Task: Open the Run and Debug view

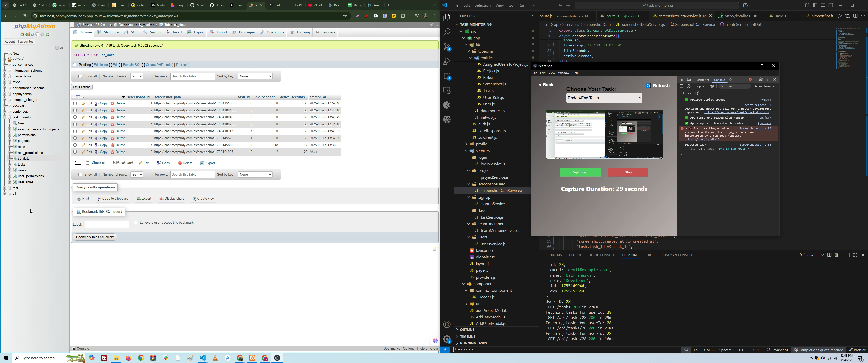Action: pyautogui.click(x=447, y=62)
